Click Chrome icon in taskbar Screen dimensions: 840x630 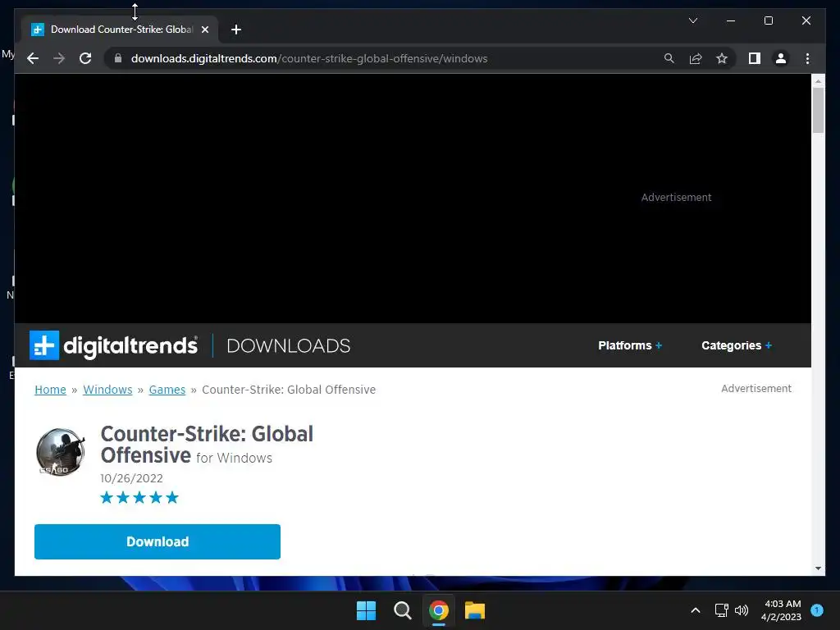[x=438, y=610]
